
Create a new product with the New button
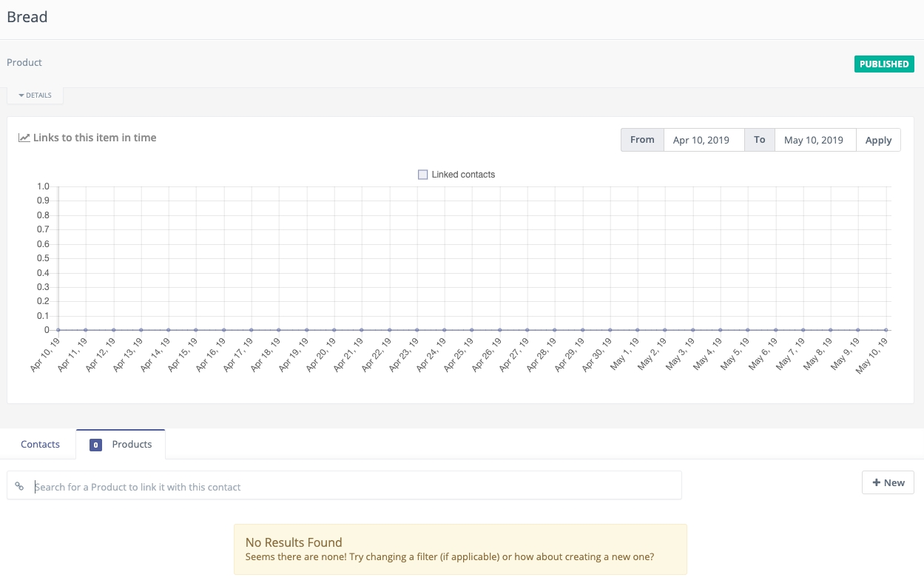pos(888,482)
